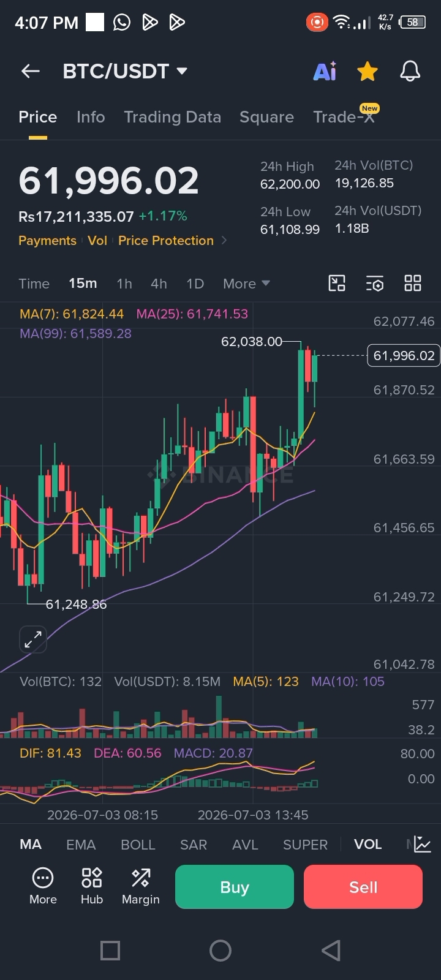Tap the MA(99): 61,589.28 indicator label
Image resolution: width=441 pixels, height=980 pixels.
click(x=75, y=334)
